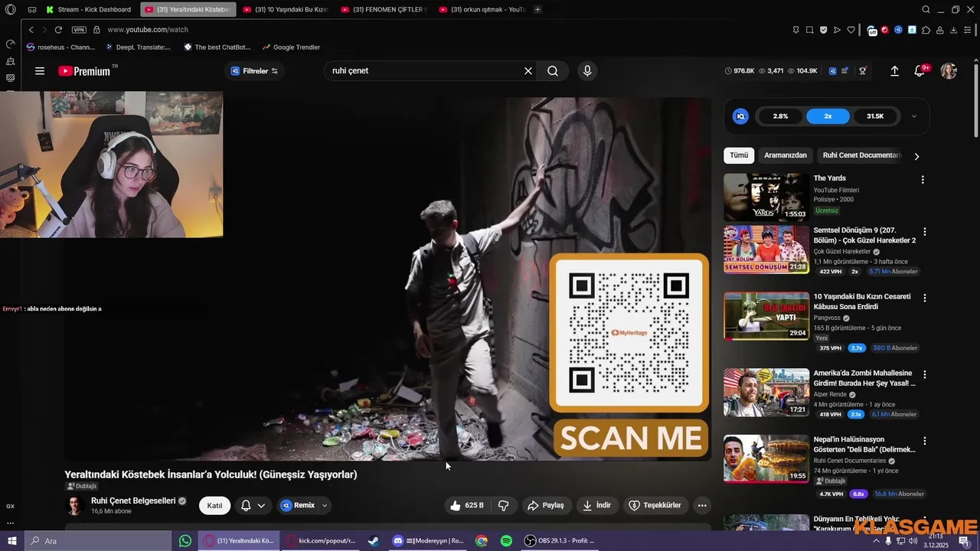Image resolution: width=980 pixels, height=551 pixels.
Task: Open the browser extensions cube icon
Action: [x=926, y=30]
